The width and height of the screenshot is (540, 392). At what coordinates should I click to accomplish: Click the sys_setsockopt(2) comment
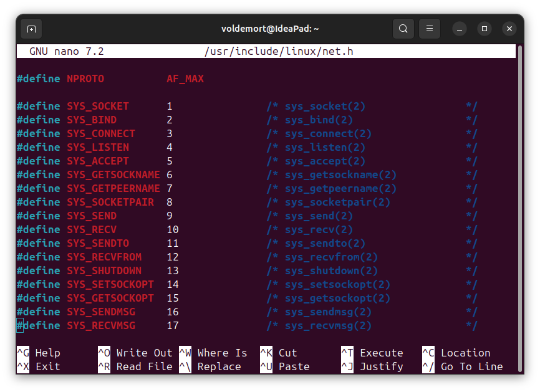pos(337,284)
